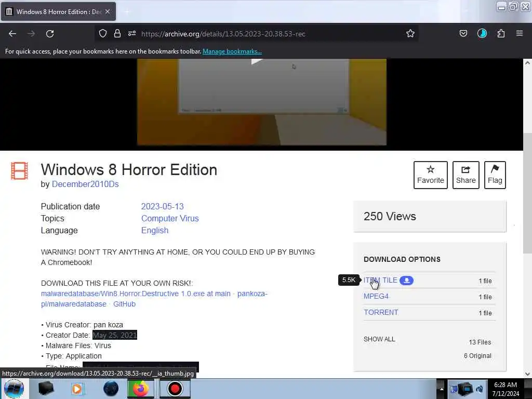Download the ITEM TILE file
The image size is (532, 399).
point(380,280)
